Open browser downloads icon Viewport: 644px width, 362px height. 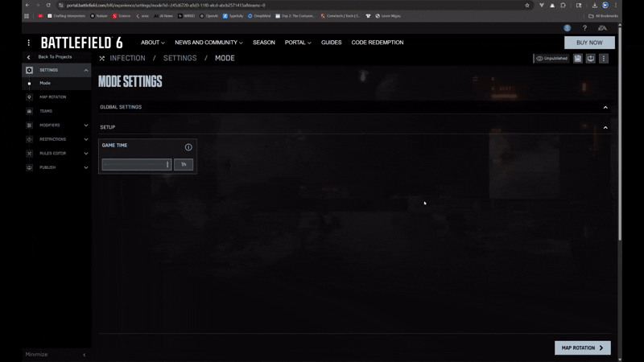click(594, 6)
